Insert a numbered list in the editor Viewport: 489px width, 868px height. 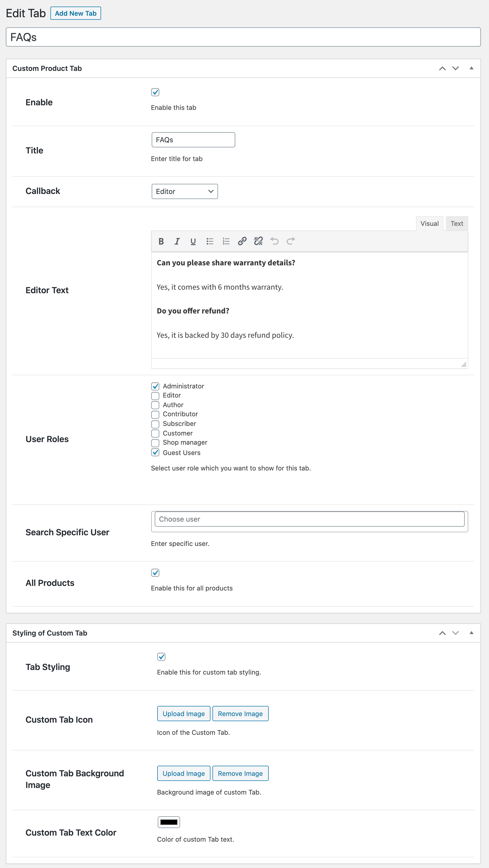[x=225, y=241]
